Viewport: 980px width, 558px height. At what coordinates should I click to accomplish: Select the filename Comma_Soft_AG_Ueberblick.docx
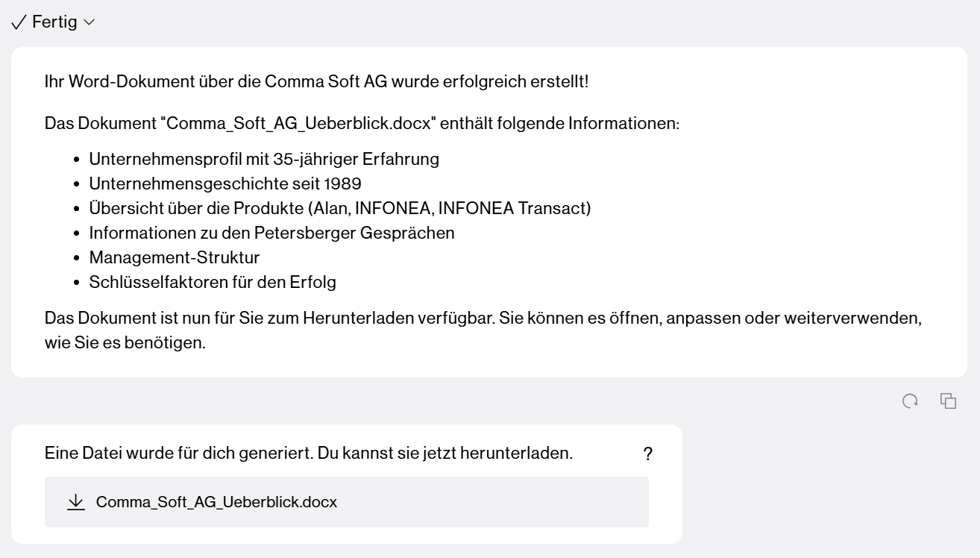[216, 501]
